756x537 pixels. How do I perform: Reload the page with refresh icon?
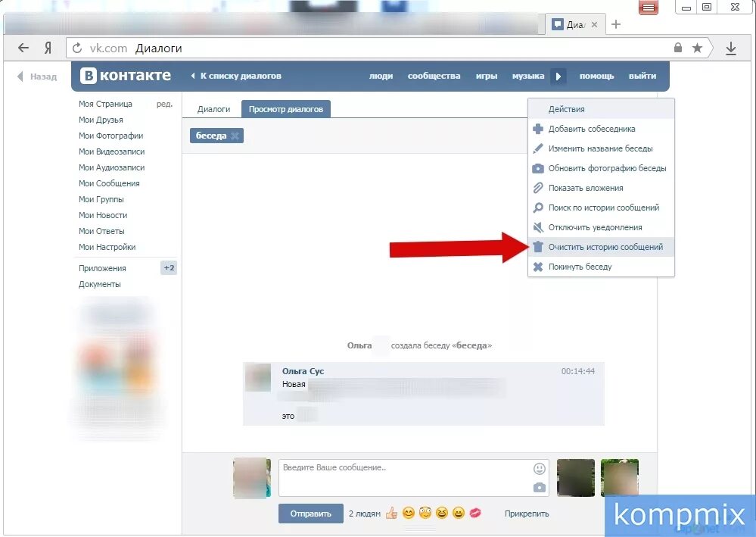pos(76,48)
